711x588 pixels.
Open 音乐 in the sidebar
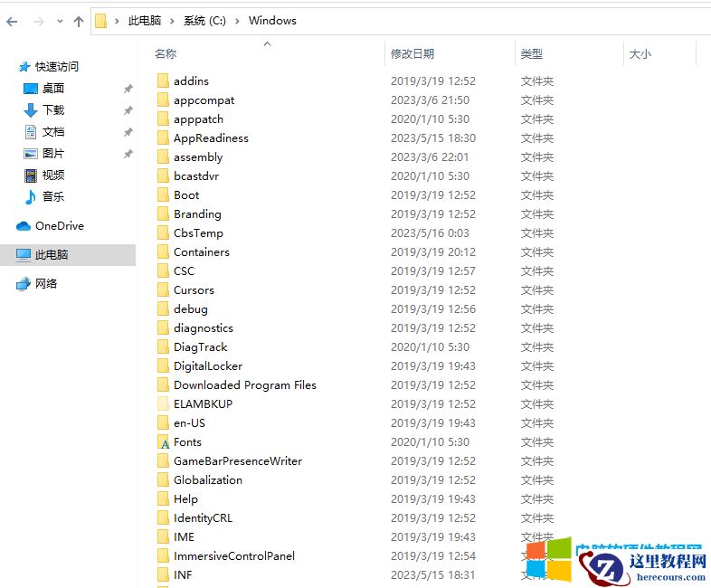53,197
